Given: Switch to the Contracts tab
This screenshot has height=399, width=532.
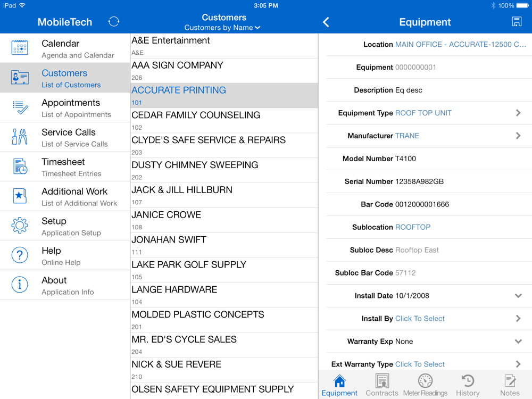Looking at the screenshot, I should (381, 385).
